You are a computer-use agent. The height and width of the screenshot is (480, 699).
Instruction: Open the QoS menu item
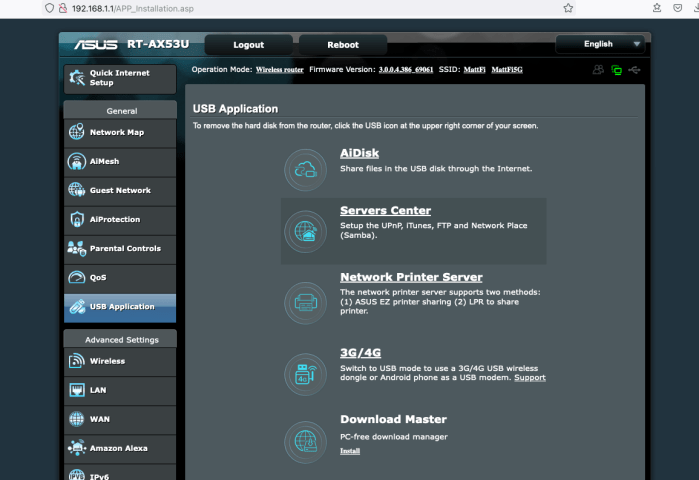tap(120, 278)
